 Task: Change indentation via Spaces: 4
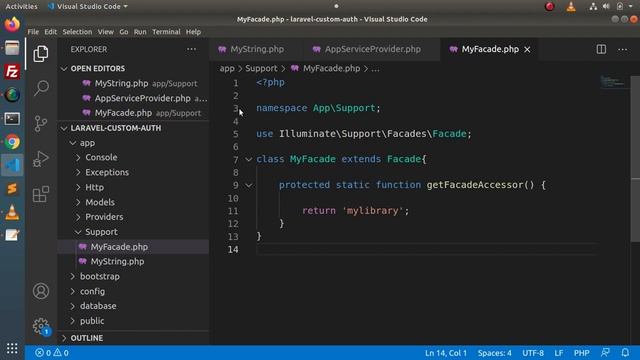click(494, 353)
